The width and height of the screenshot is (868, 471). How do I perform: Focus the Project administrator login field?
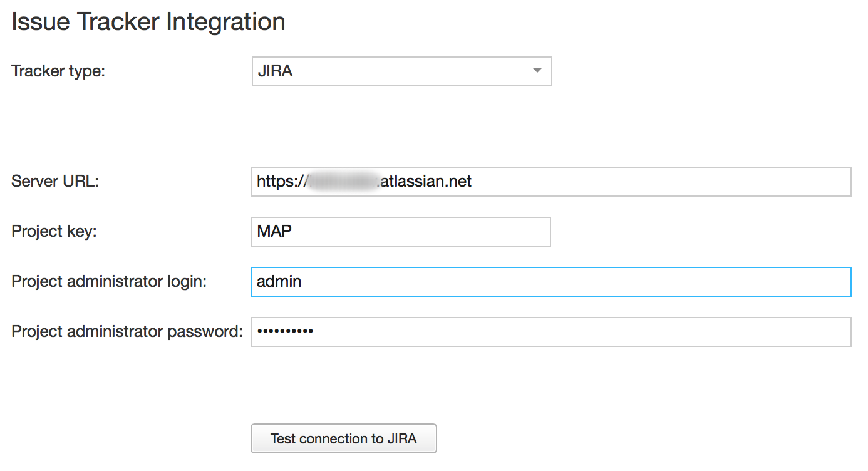tap(550, 282)
